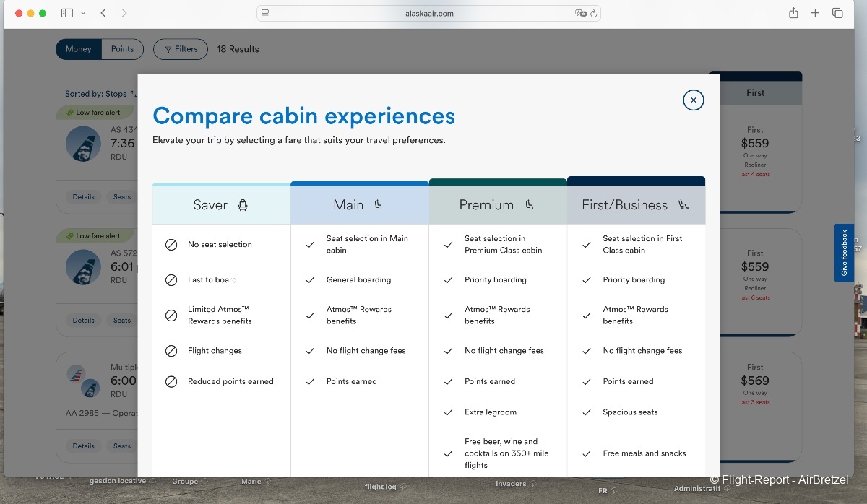Switch fare display to Money
The width and height of the screenshot is (867, 504).
pos(79,49)
